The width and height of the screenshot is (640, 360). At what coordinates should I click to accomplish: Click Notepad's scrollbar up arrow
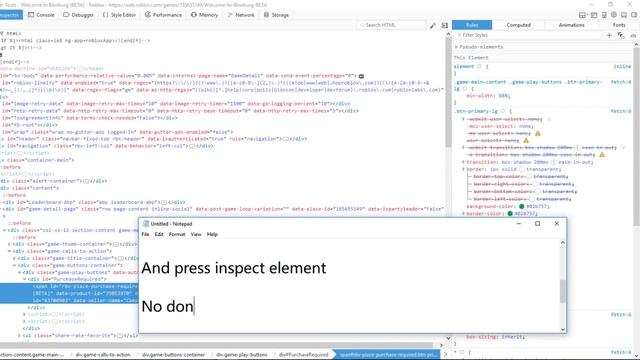[563, 243]
